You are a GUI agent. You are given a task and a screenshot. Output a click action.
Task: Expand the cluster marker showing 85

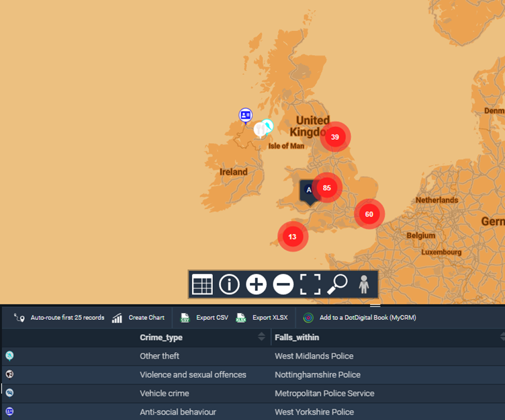pos(327,187)
